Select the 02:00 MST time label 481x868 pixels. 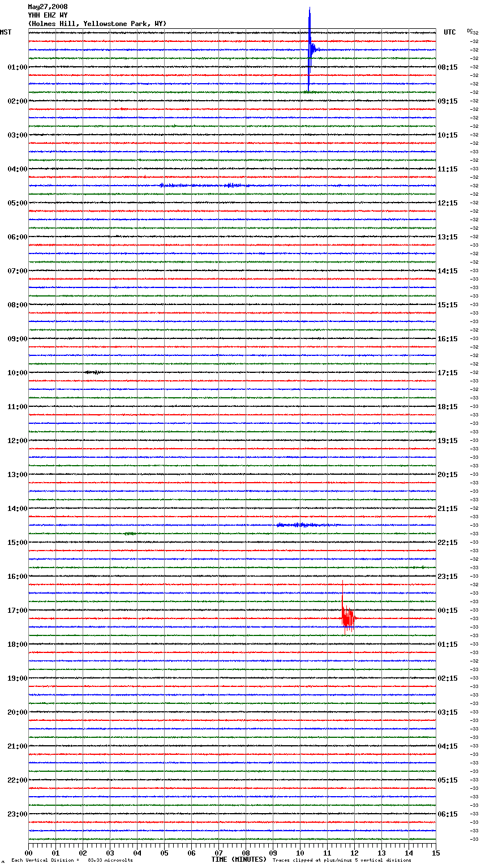tap(18, 101)
